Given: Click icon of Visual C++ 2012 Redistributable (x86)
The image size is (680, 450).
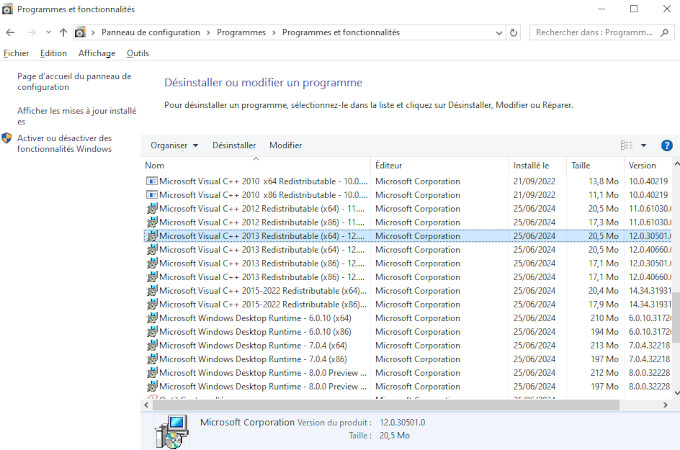Looking at the screenshot, I should (152, 222).
